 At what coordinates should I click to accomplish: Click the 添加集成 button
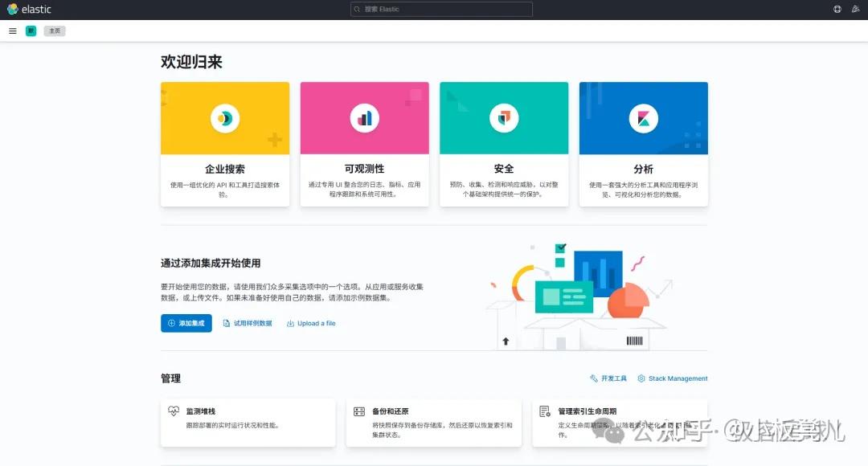click(186, 323)
